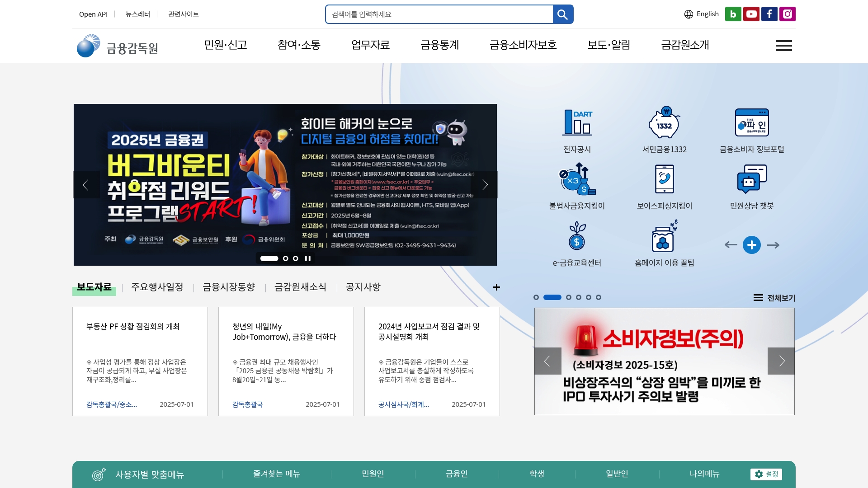This screenshot has height=488, width=868.
Task: Open the 민원·신고 main menu
Action: click(x=226, y=45)
